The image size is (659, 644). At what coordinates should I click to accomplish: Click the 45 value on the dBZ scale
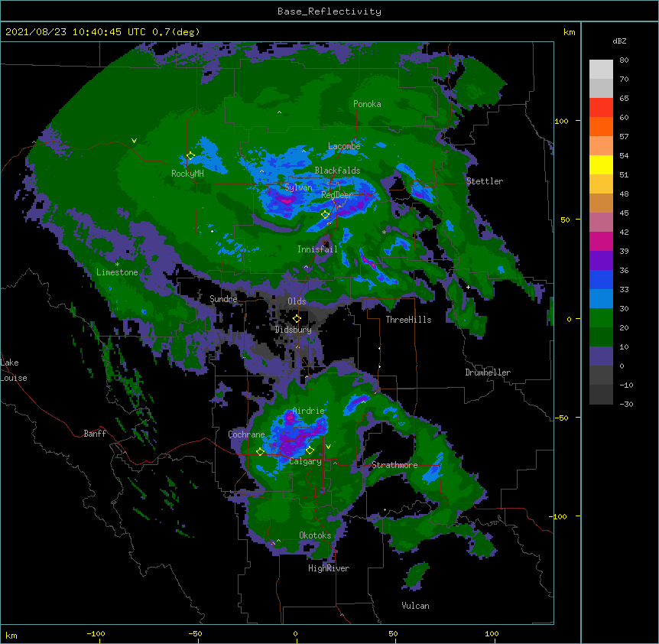tap(624, 213)
